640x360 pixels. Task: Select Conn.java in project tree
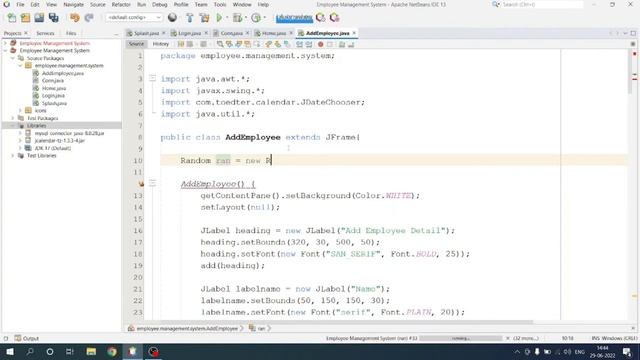point(53,80)
